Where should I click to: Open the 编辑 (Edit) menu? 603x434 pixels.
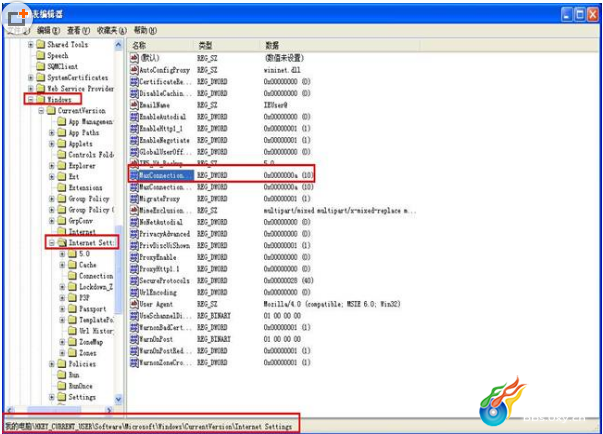click(48, 30)
